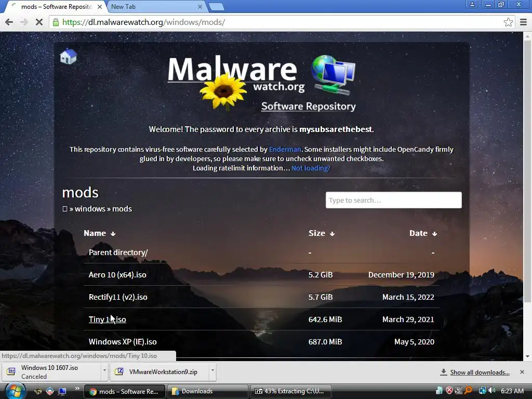The height and width of the screenshot is (399, 532).
Task: Click December 19, 2019 date cell
Action: (401, 275)
